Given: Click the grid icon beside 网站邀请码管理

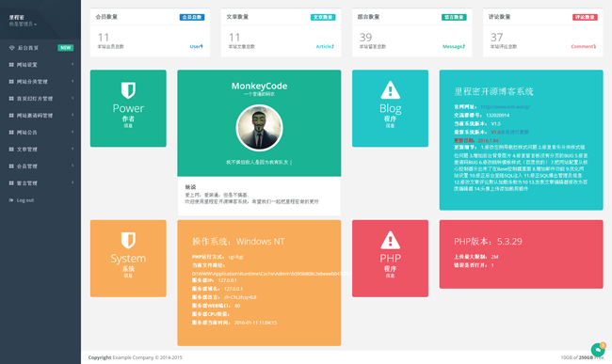Looking at the screenshot, I should click(x=11, y=116).
